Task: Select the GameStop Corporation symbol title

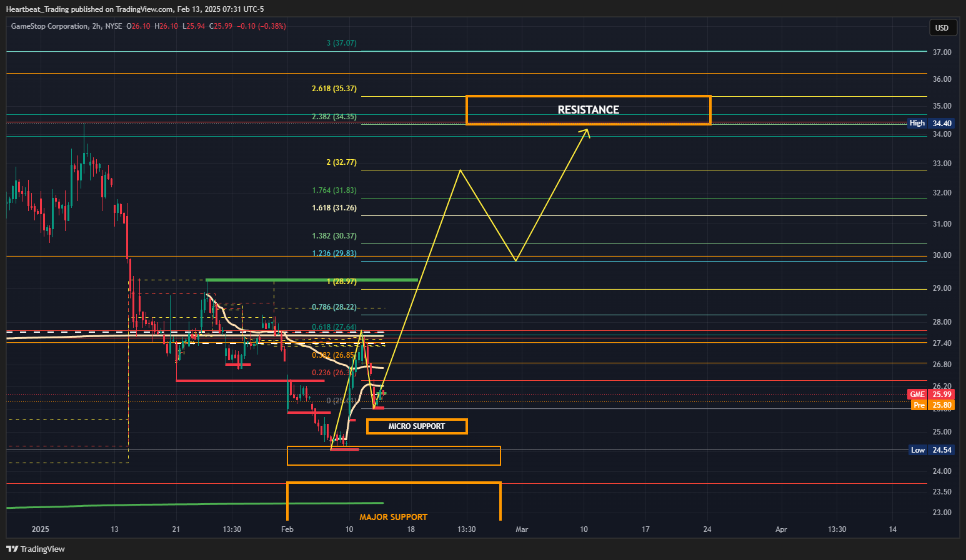Action: (x=49, y=26)
